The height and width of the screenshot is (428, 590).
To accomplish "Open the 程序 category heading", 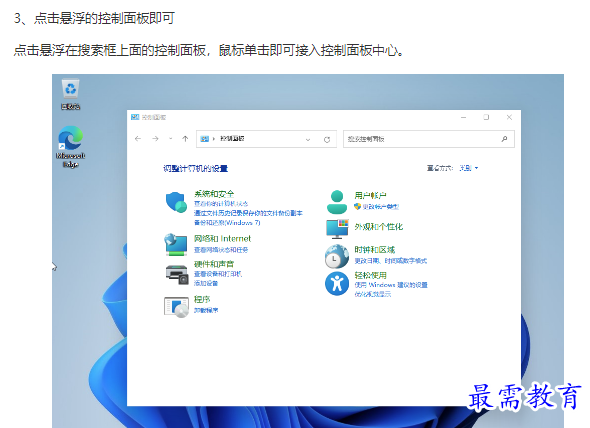I will [x=202, y=299].
